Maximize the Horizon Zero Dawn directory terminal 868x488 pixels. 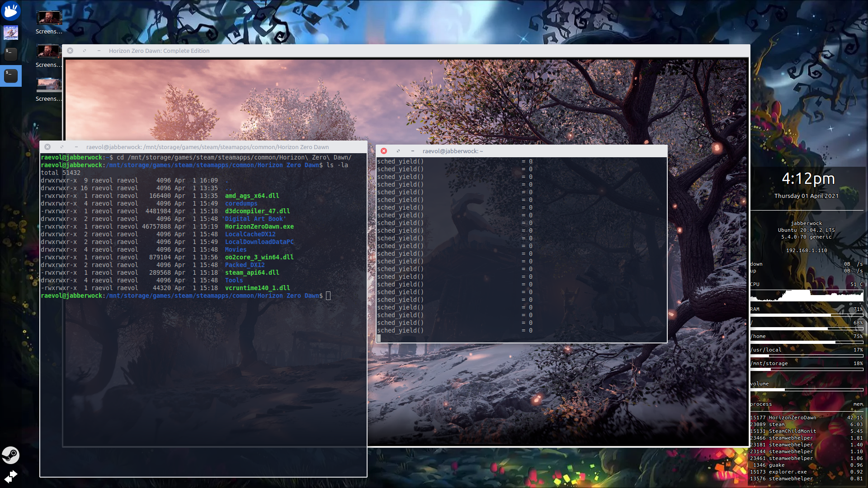(x=62, y=147)
